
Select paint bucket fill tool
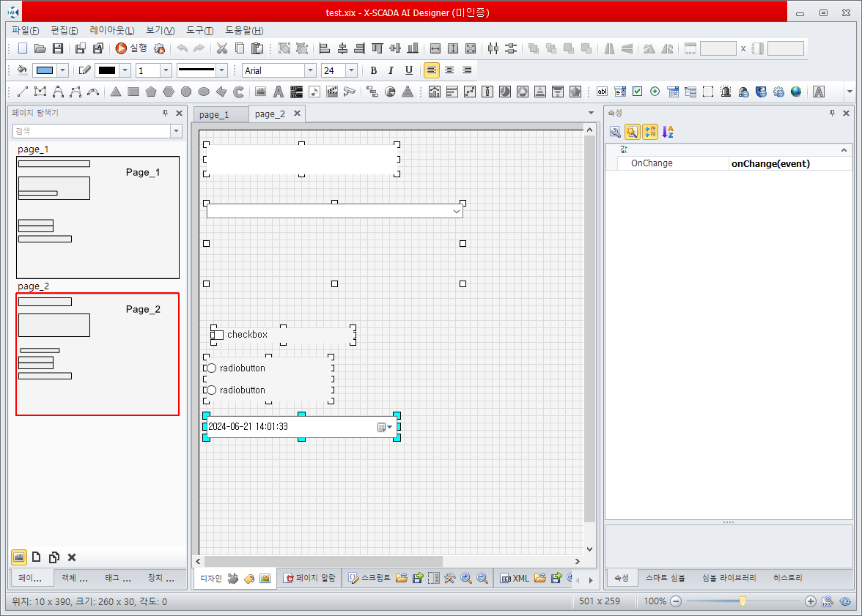[x=22, y=70]
